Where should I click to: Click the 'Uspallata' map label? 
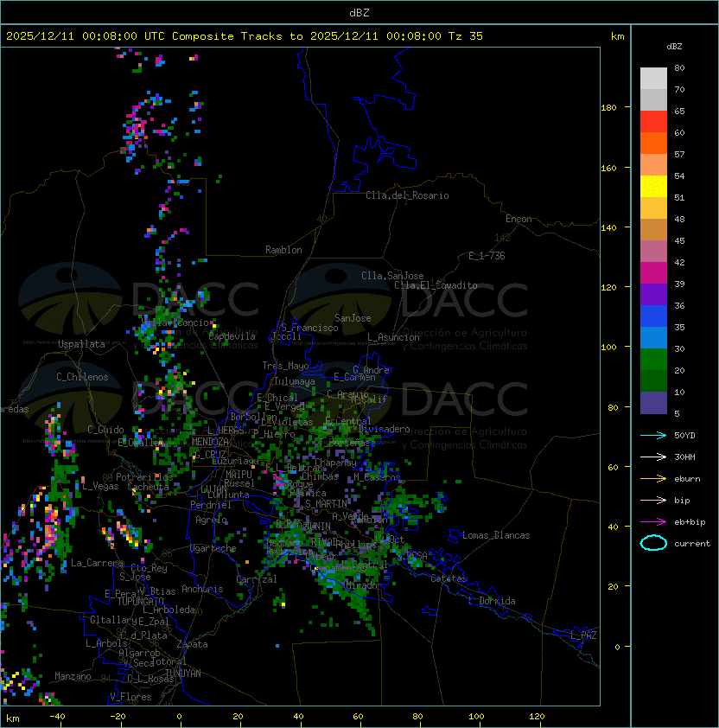pyautogui.click(x=81, y=344)
